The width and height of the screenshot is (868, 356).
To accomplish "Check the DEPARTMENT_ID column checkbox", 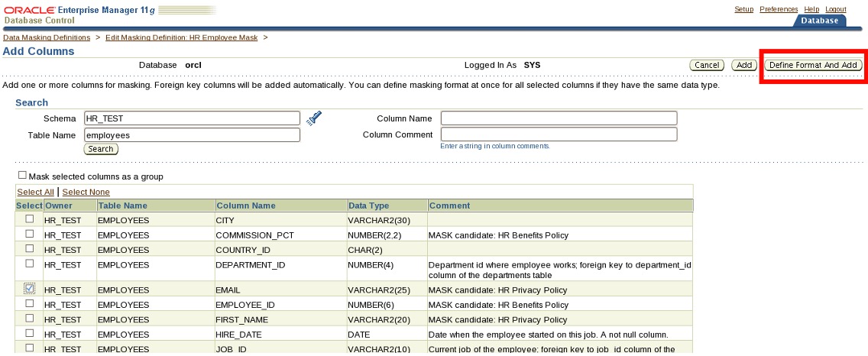I will 29,263.
